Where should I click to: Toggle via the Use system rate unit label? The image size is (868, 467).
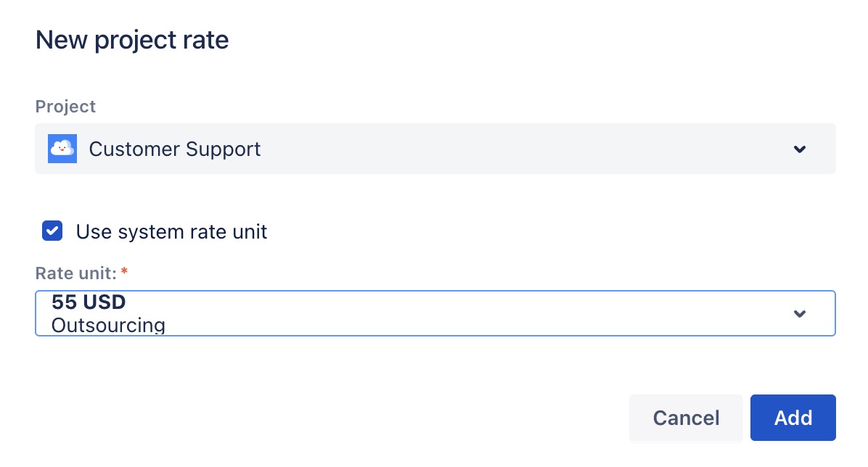[171, 232]
